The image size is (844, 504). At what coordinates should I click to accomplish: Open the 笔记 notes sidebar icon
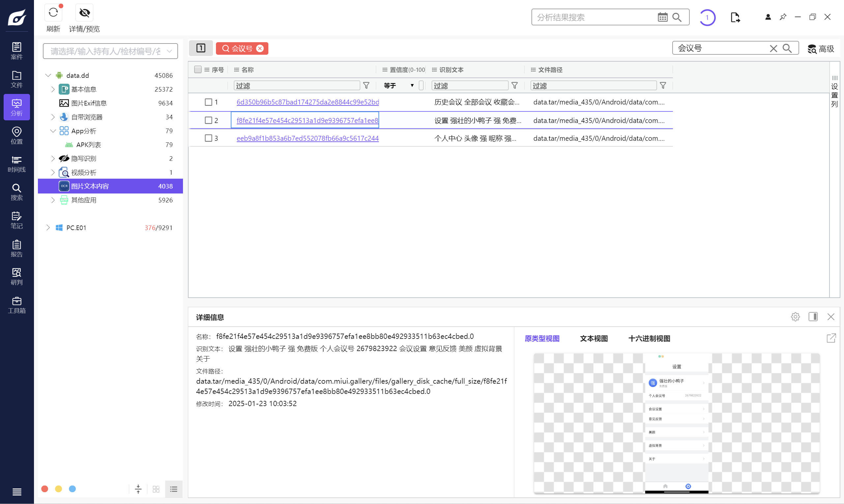pos(16,220)
